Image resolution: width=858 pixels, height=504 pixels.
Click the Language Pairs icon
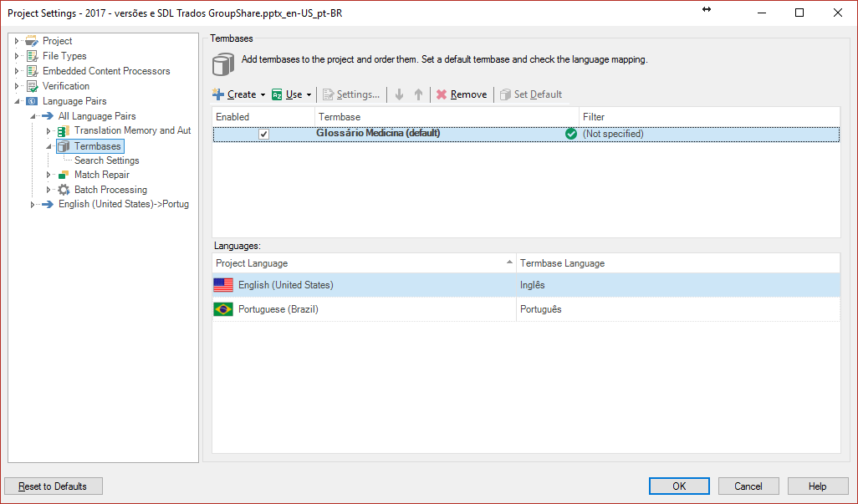(x=32, y=101)
